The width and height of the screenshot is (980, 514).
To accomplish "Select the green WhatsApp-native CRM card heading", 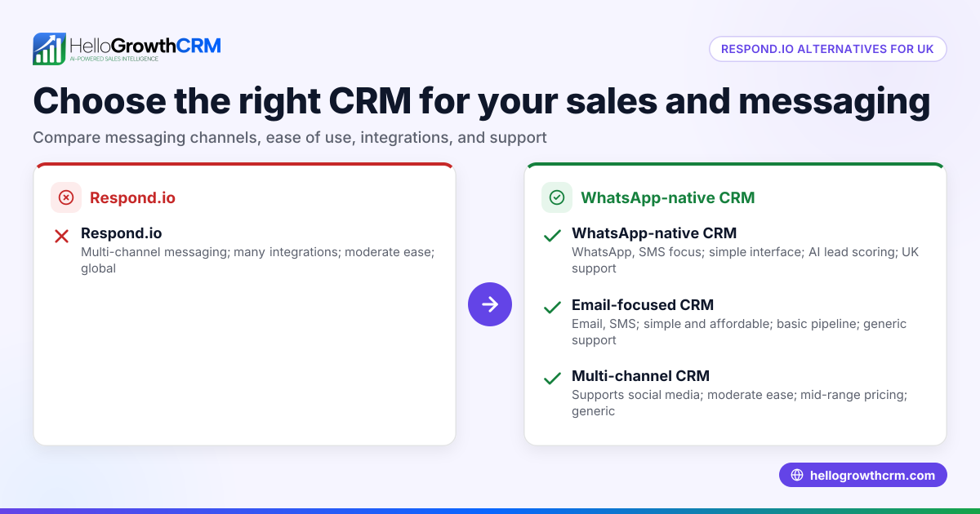I will pyautogui.click(x=667, y=197).
